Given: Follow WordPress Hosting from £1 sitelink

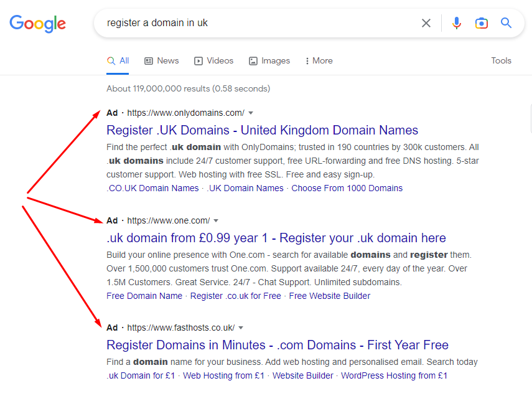Looking at the screenshot, I should point(394,375).
